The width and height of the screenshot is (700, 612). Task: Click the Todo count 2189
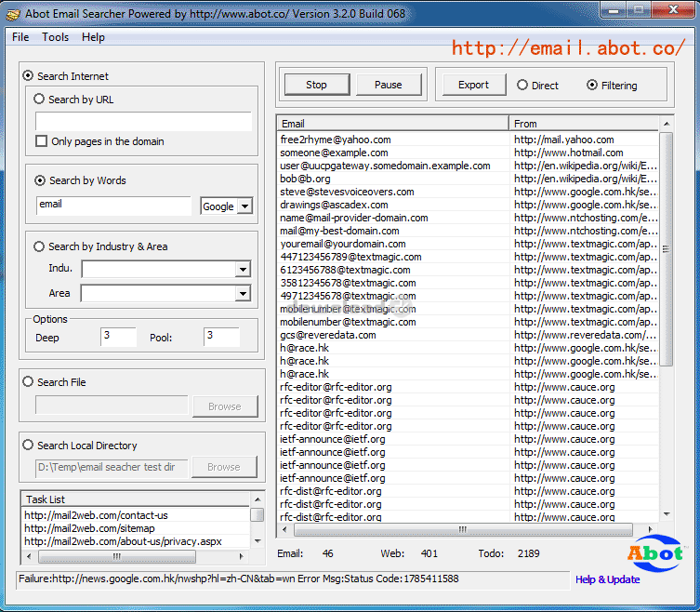coord(529,553)
